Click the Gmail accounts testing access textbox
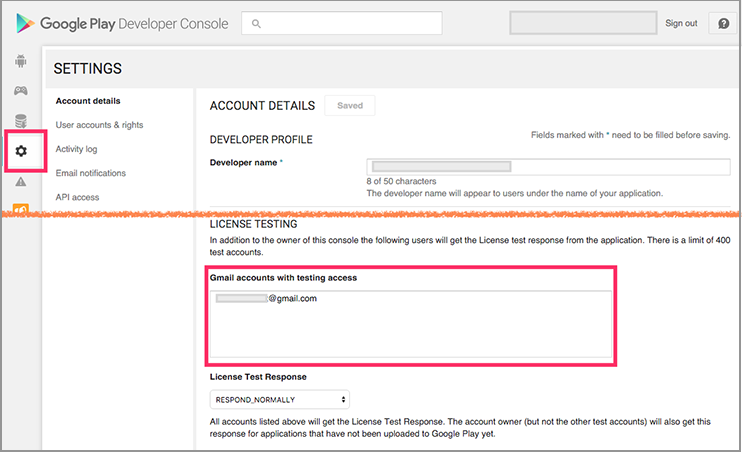Screen dimensions: 742x452 click(410, 323)
